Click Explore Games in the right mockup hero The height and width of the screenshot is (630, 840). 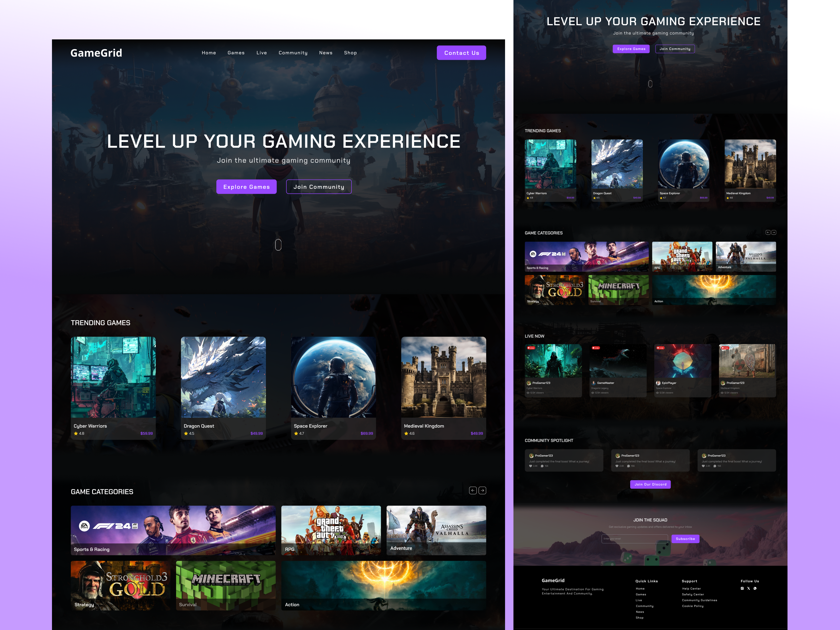pos(631,49)
